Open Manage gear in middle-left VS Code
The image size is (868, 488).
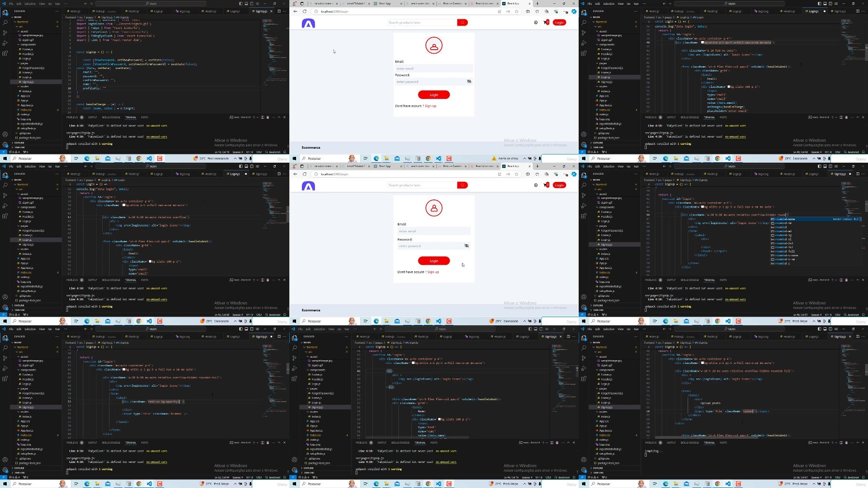pos(5,307)
